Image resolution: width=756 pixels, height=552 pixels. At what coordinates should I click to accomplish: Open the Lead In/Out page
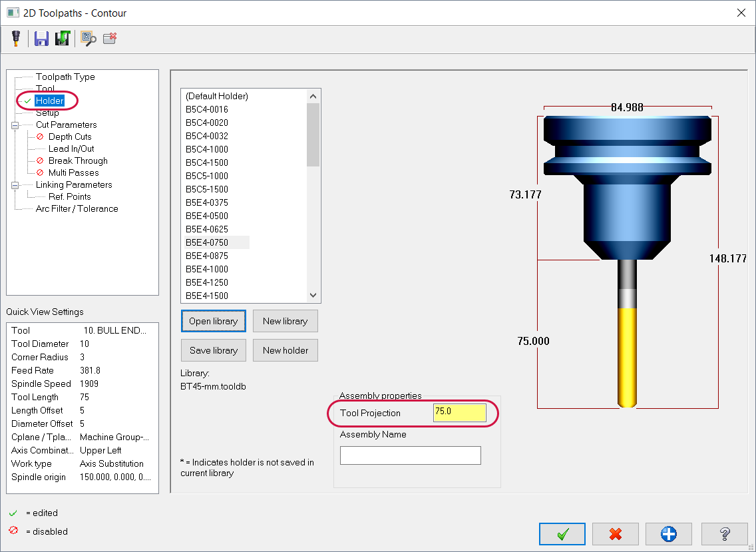(x=71, y=148)
